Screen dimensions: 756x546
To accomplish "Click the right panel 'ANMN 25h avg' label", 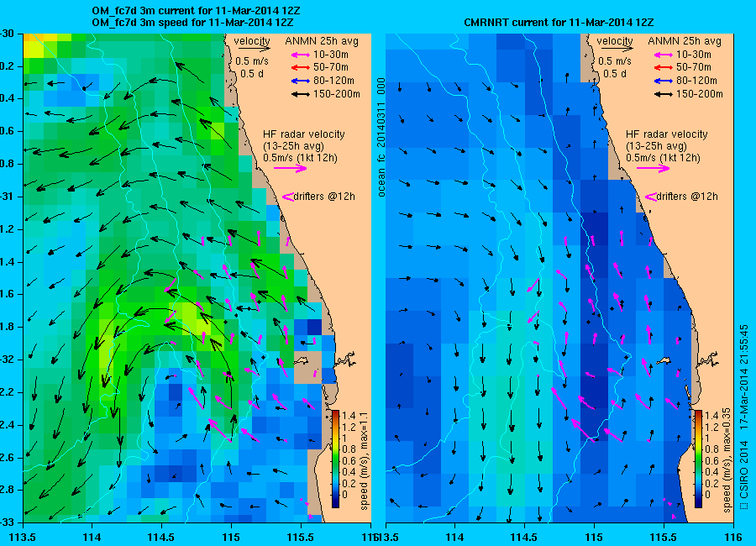I will pyautogui.click(x=684, y=41).
